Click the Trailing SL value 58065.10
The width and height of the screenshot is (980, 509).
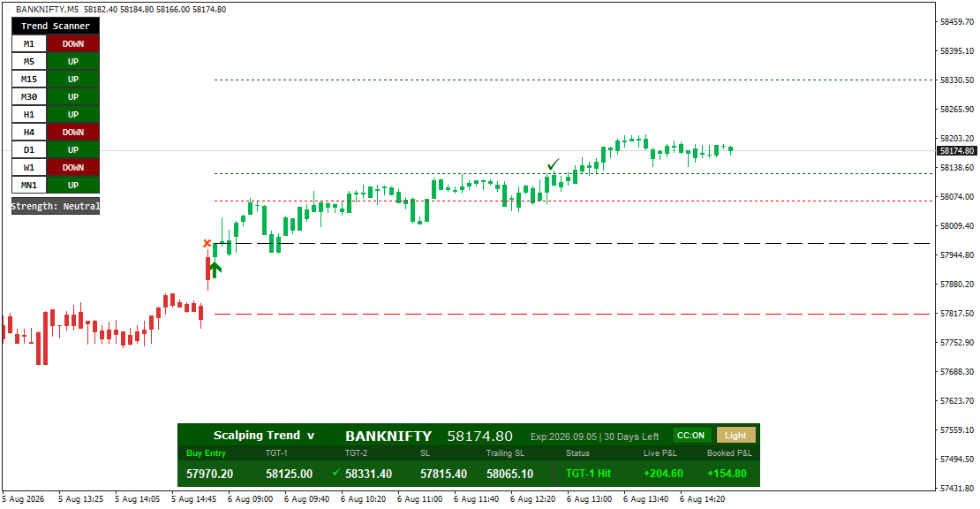tap(510, 474)
